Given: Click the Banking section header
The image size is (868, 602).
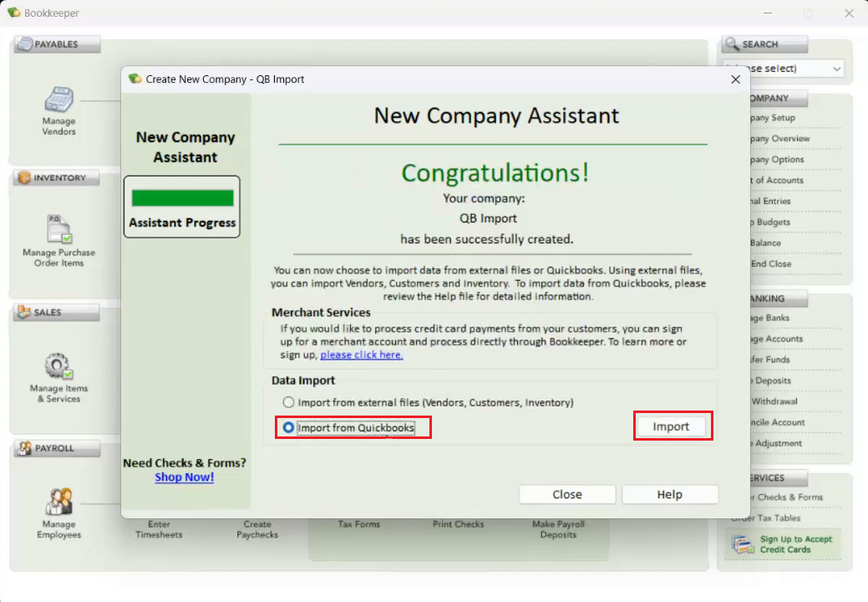Looking at the screenshot, I should [x=779, y=298].
